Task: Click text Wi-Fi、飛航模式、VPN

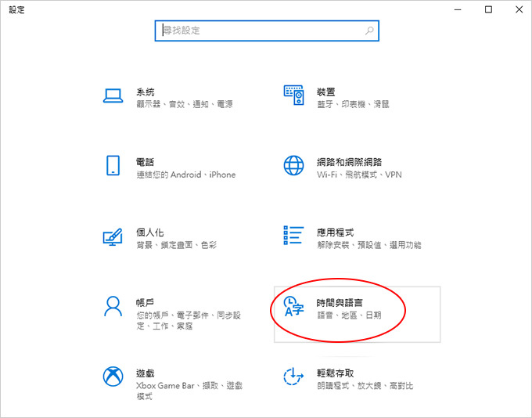Action: [359, 175]
